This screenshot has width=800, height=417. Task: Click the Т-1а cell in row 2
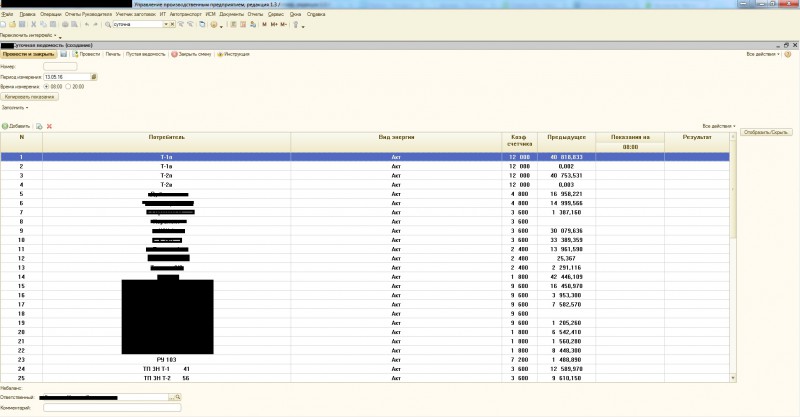click(x=166, y=166)
